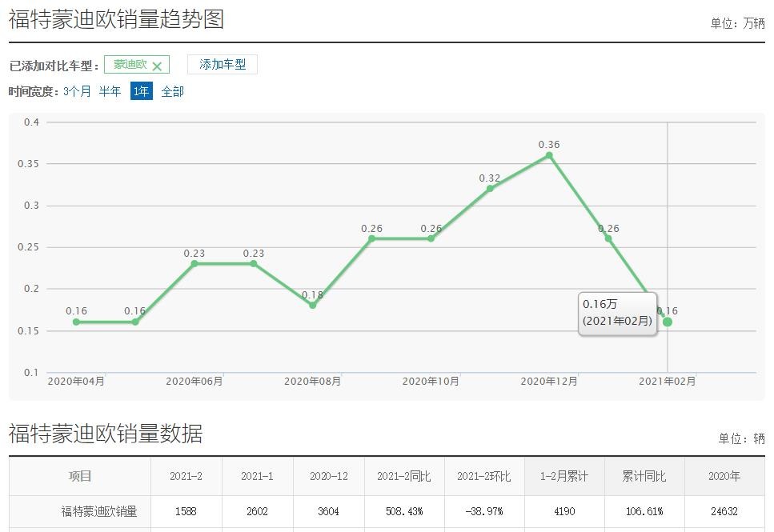The width and height of the screenshot is (774, 532).
Task: Click the 2021-2环比 column header
Action: [x=484, y=476]
